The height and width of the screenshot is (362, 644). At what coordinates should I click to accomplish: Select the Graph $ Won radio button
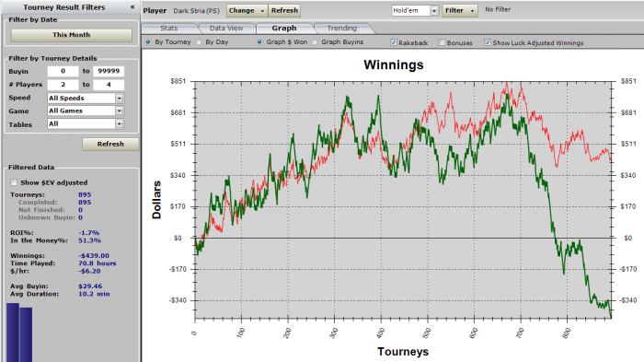[259, 42]
